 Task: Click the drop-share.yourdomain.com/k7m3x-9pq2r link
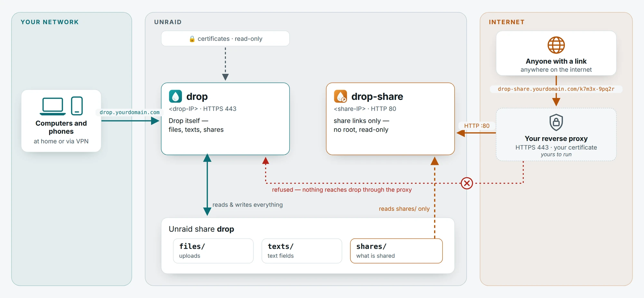click(556, 89)
